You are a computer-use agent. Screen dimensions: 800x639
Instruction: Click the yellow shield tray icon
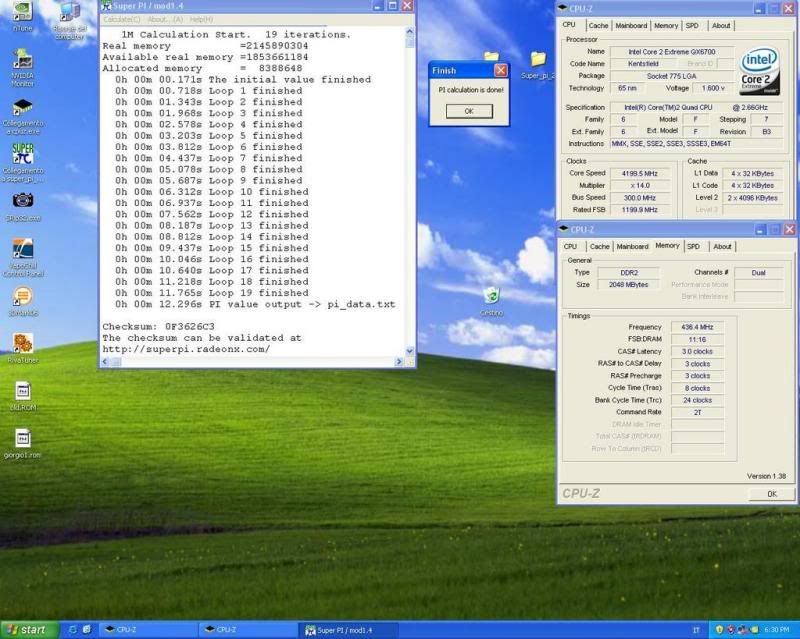tap(719, 630)
